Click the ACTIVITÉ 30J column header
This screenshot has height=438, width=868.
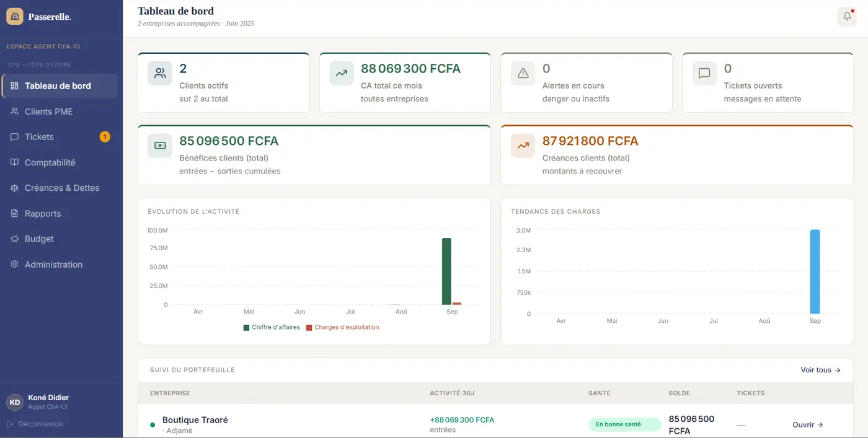(452, 393)
